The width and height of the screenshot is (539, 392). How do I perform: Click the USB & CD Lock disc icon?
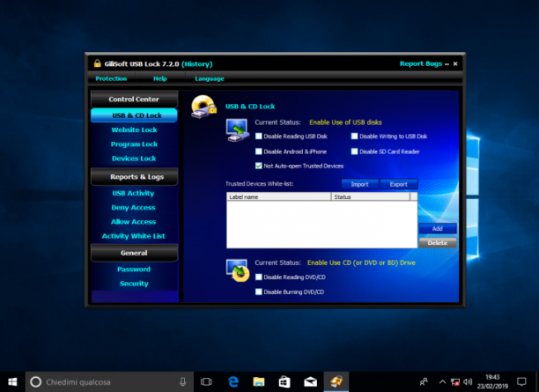(203, 107)
